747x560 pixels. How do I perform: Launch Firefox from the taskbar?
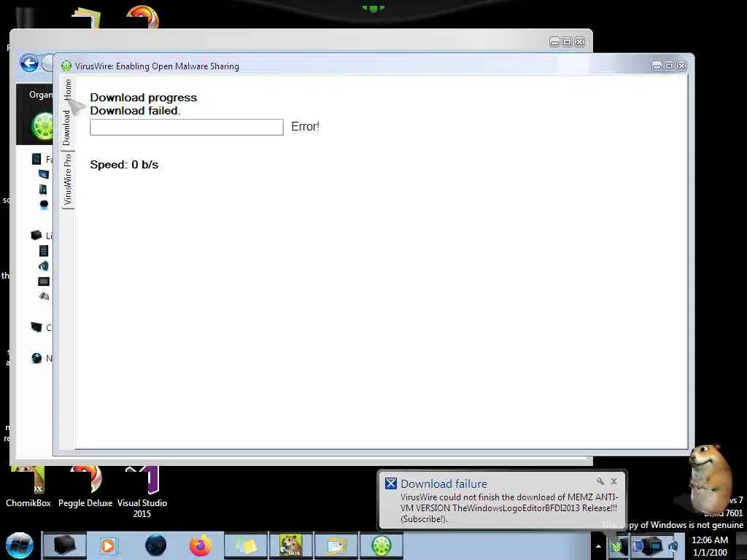[200, 545]
